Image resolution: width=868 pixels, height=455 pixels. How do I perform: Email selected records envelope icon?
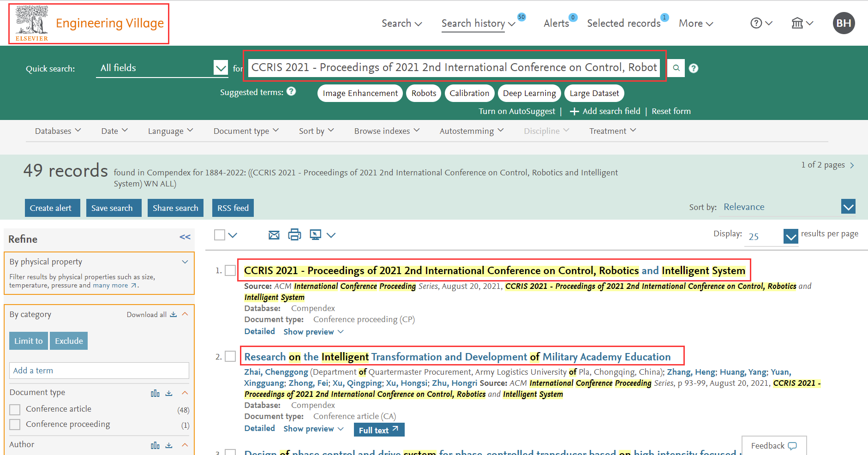click(274, 235)
